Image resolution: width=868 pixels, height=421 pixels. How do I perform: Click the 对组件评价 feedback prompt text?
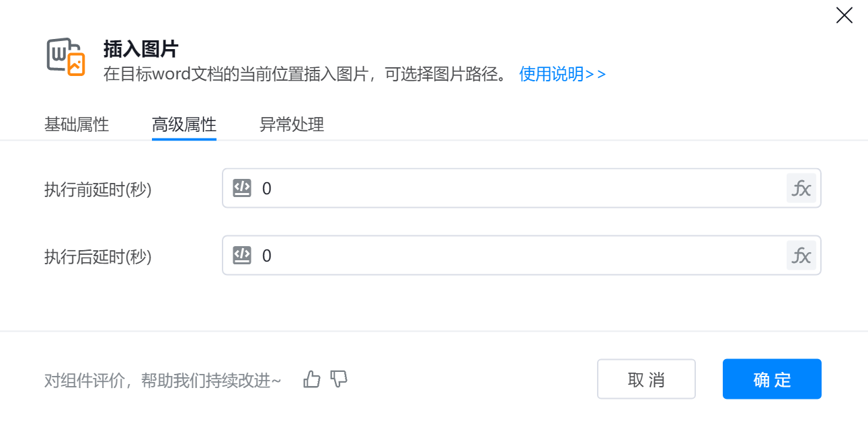coord(163,381)
